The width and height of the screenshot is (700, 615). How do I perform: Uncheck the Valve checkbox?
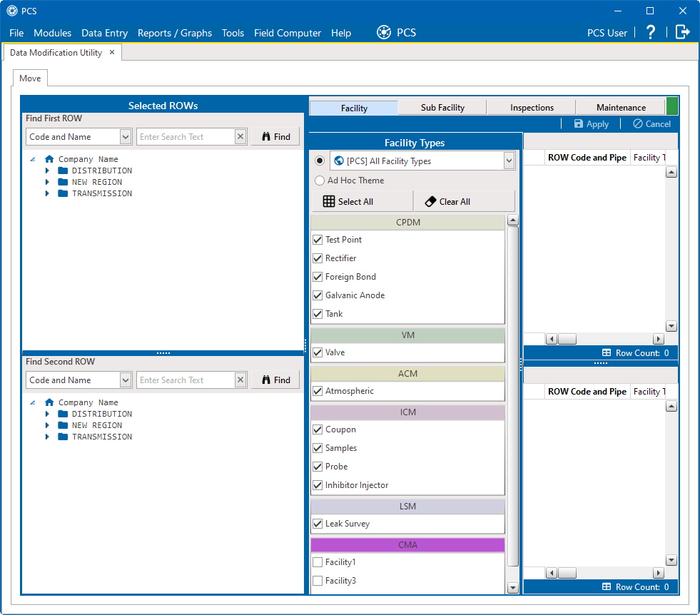pyautogui.click(x=318, y=352)
